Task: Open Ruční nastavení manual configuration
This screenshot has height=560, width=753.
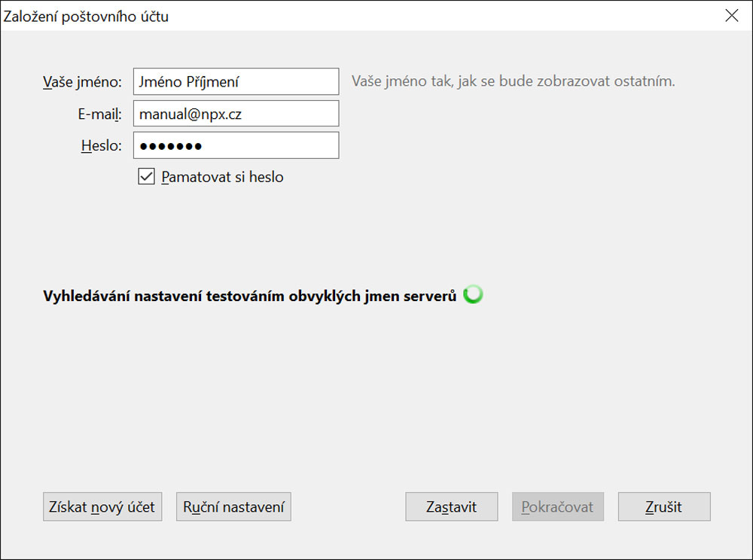Action: point(233,507)
